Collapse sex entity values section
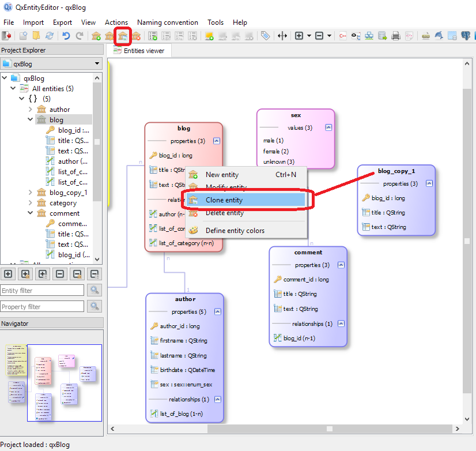Viewport: 476px width, 451px height. (x=328, y=127)
